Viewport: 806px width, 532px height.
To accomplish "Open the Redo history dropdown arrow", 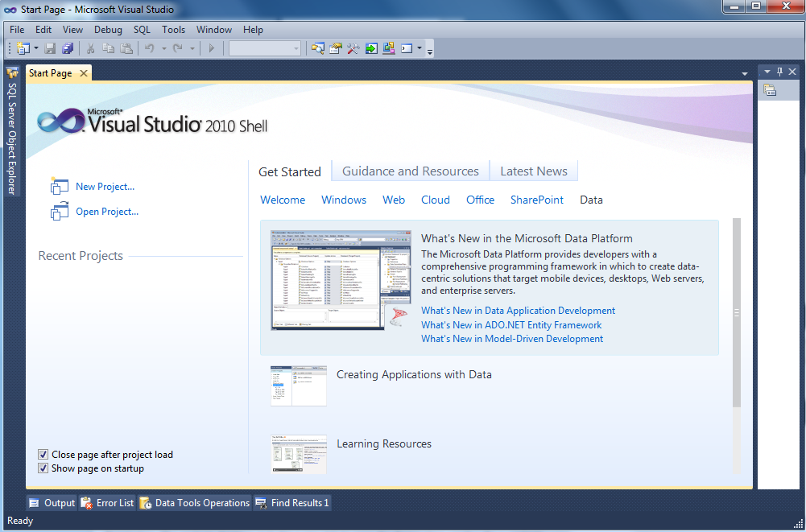I will coord(192,48).
